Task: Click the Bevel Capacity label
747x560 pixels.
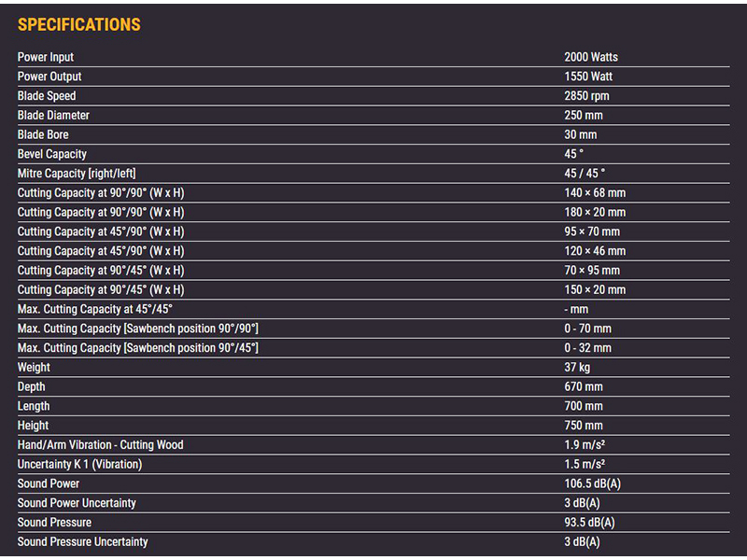Action: point(51,154)
